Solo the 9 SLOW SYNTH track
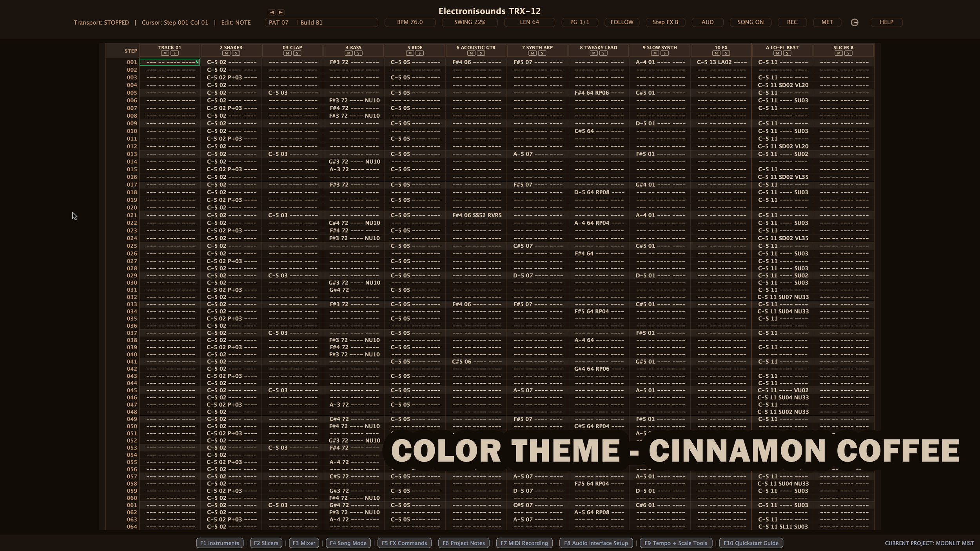This screenshot has width=980, height=551. [664, 53]
